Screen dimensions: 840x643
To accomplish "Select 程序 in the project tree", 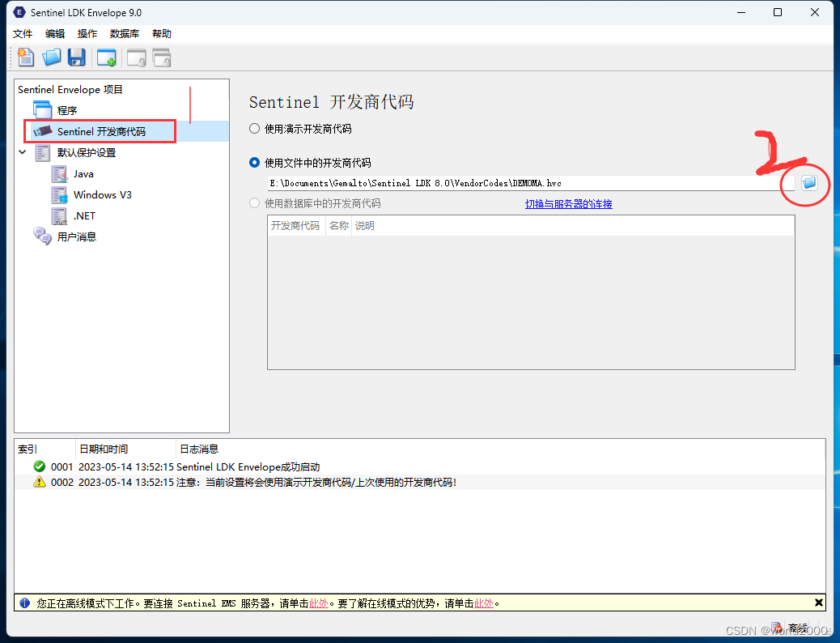I will [x=67, y=110].
